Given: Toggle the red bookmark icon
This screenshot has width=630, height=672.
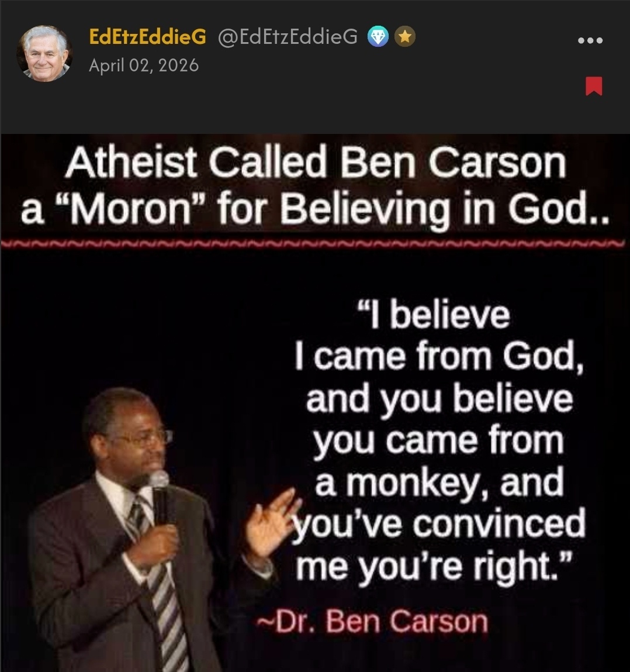Looking at the screenshot, I should (x=594, y=86).
